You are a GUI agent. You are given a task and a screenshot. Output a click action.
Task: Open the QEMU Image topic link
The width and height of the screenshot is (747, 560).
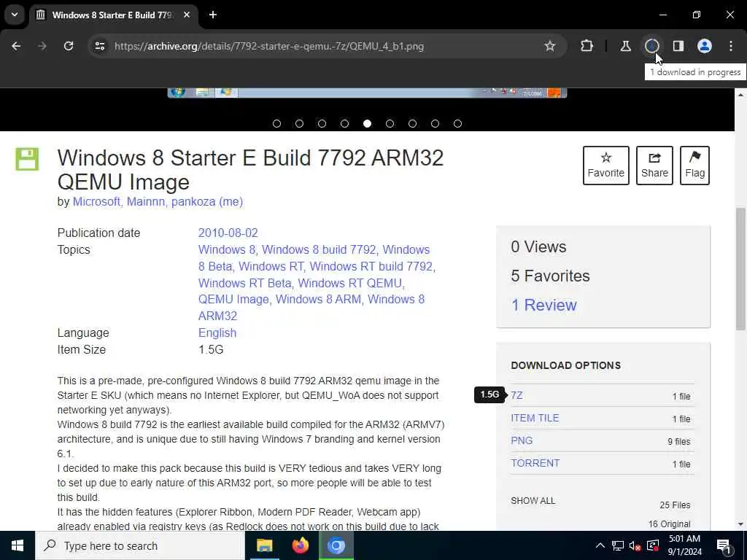point(233,299)
